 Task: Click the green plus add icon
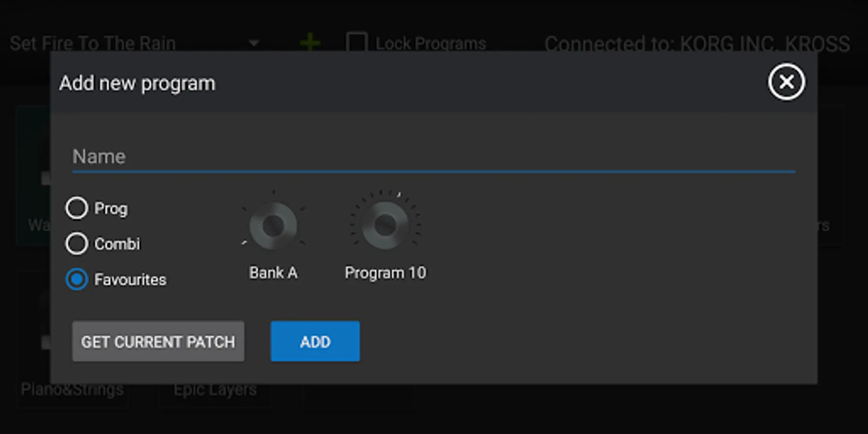pos(310,43)
